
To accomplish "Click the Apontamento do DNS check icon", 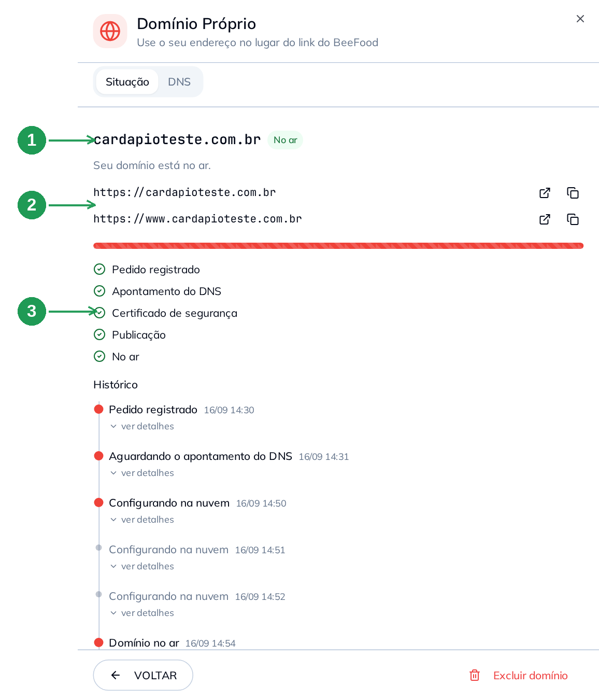I will click(99, 291).
